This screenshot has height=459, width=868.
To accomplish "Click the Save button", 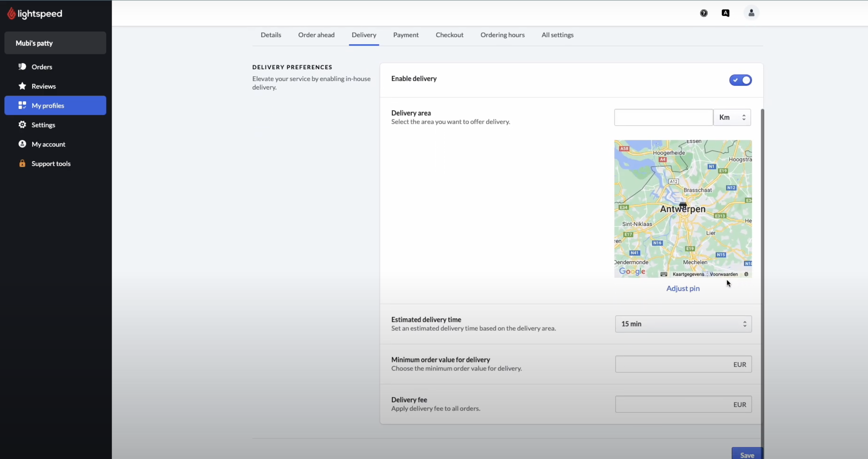I will [747, 455].
